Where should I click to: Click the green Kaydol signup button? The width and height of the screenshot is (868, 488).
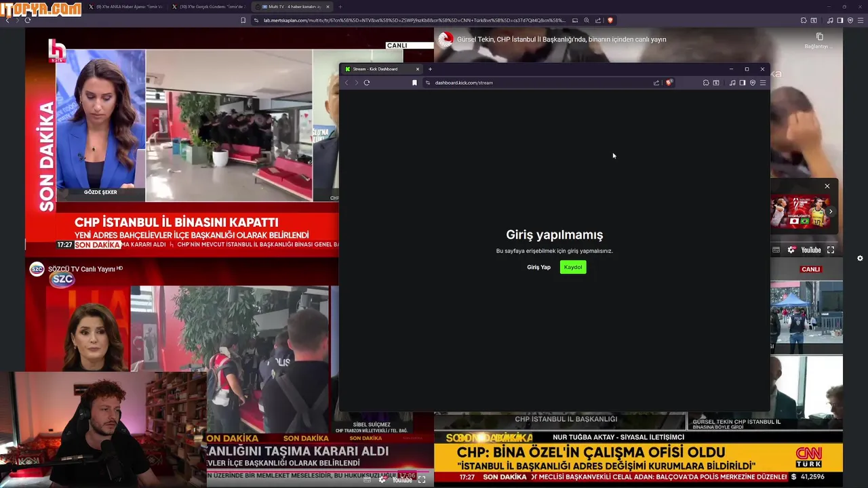click(573, 267)
